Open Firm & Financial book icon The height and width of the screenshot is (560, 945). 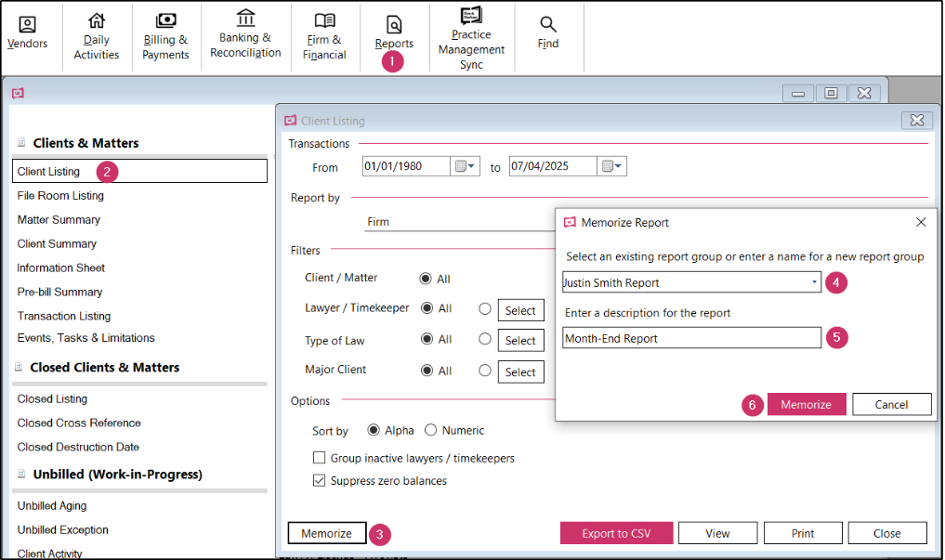click(x=324, y=20)
